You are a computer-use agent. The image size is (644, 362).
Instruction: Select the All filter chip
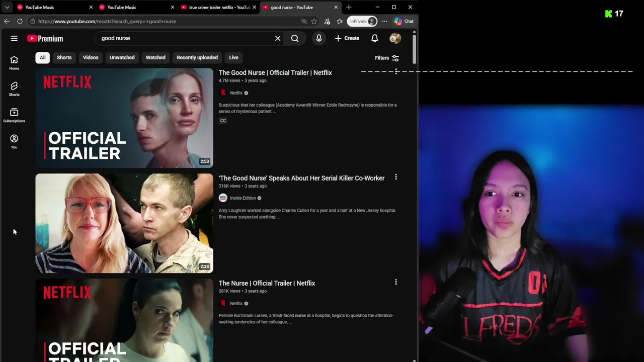pos(43,57)
